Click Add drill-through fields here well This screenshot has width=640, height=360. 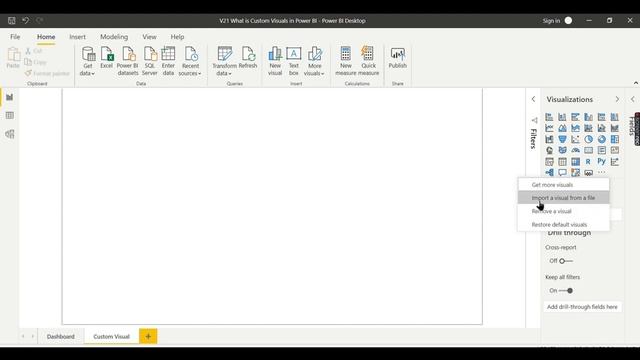582,307
